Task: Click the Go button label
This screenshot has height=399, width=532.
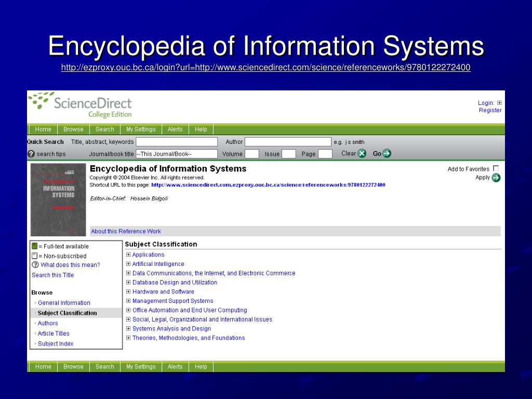Action: click(377, 154)
